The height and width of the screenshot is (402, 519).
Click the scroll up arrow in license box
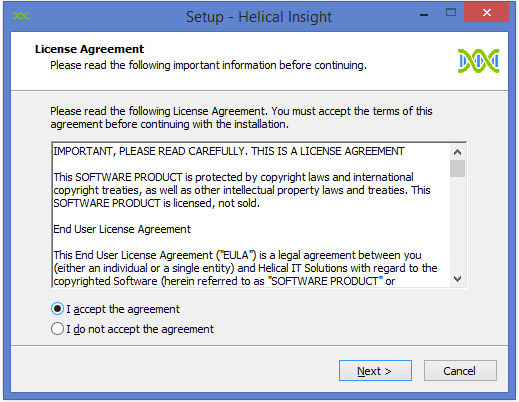click(457, 152)
